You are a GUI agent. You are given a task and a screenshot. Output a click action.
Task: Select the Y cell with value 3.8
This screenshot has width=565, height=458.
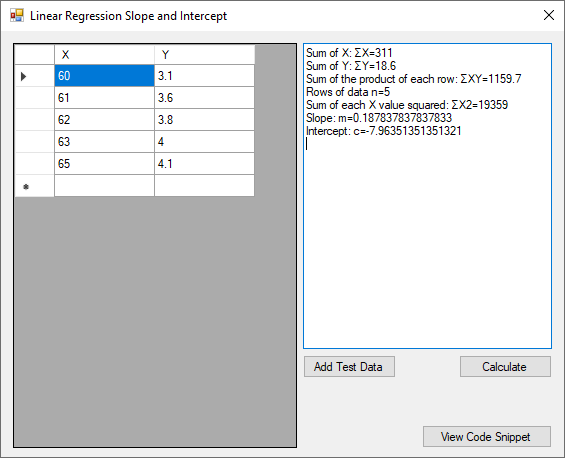coord(204,120)
